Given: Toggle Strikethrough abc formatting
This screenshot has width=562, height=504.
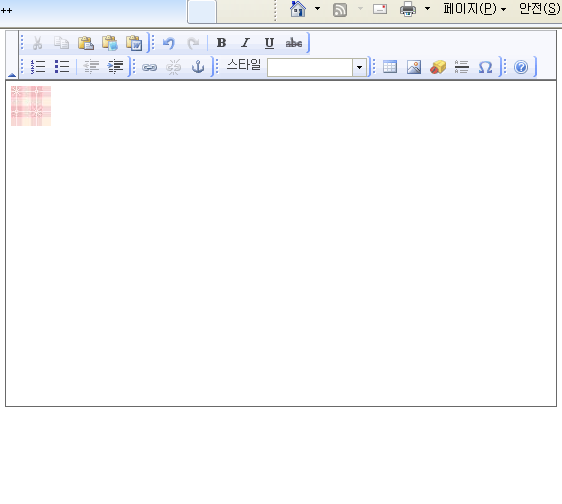Looking at the screenshot, I should tap(294, 43).
